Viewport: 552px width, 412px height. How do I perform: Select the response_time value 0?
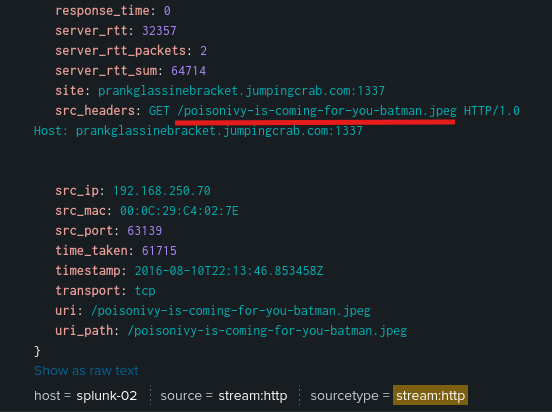click(x=167, y=11)
